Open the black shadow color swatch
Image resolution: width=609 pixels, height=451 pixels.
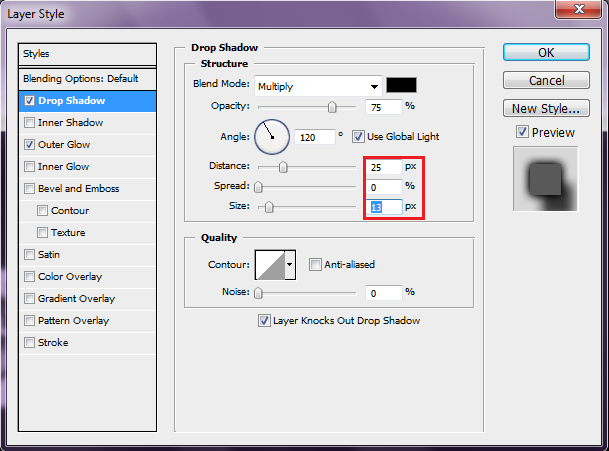(401, 85)
